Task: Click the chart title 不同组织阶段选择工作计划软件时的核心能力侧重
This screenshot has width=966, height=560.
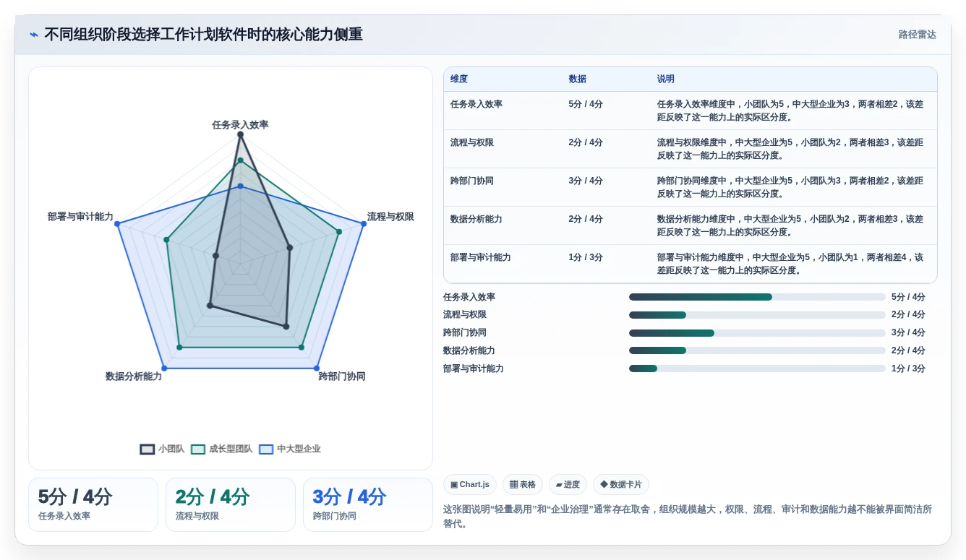Action: pos(203,35)
